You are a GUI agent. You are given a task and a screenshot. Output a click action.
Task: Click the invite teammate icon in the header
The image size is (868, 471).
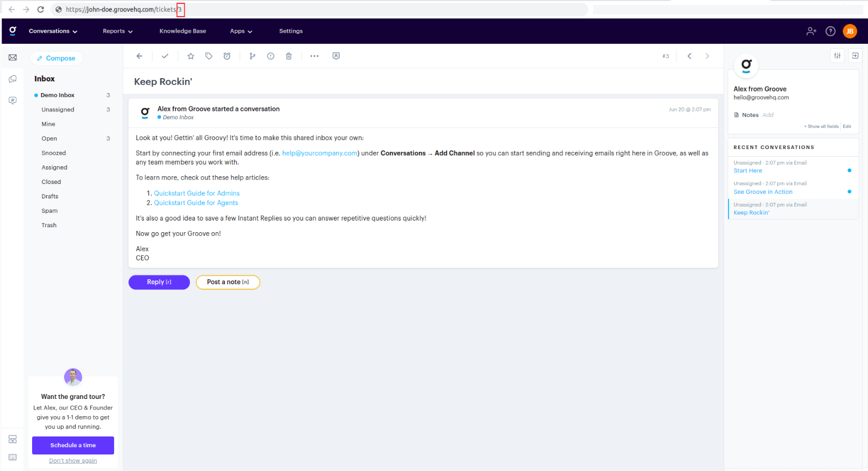point(812,31)
